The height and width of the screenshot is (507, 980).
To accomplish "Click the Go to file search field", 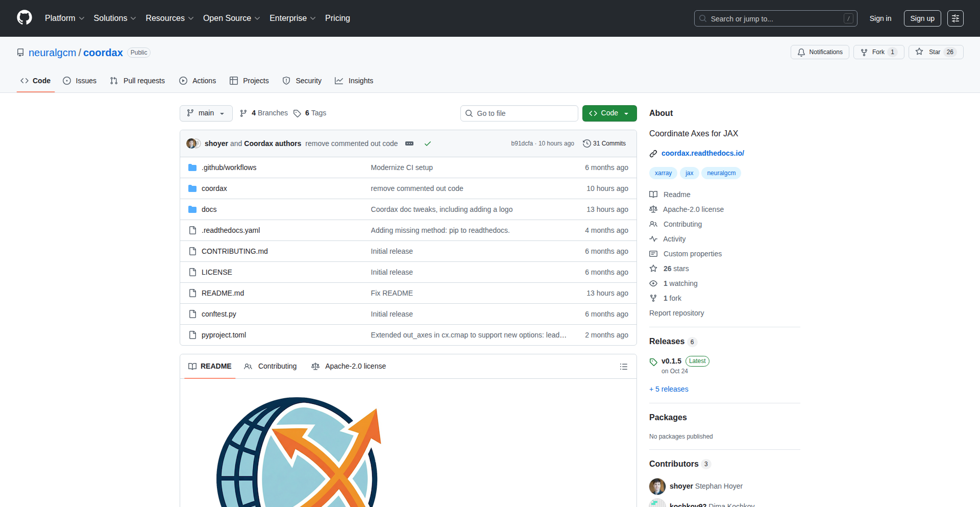I will (519, 113).
